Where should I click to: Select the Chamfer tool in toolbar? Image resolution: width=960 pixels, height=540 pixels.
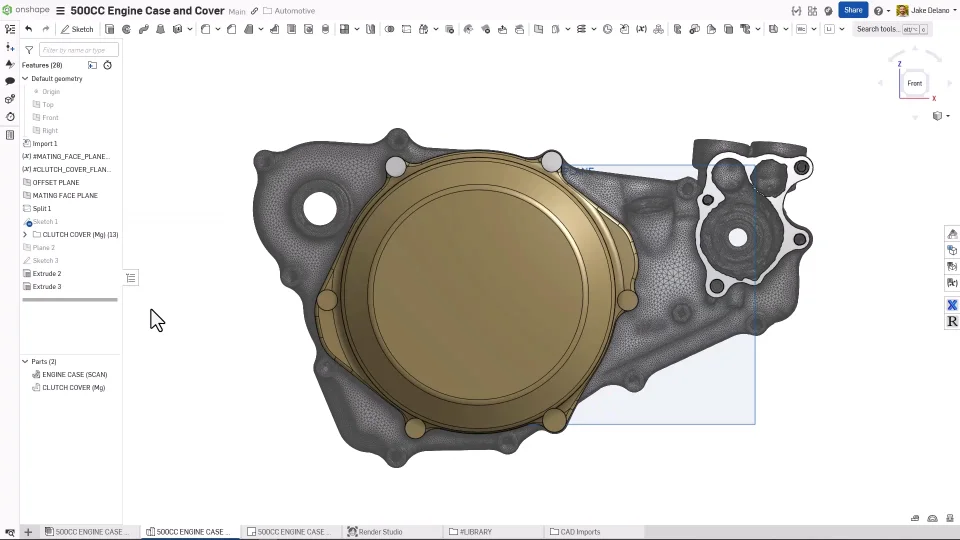point(231,29)
